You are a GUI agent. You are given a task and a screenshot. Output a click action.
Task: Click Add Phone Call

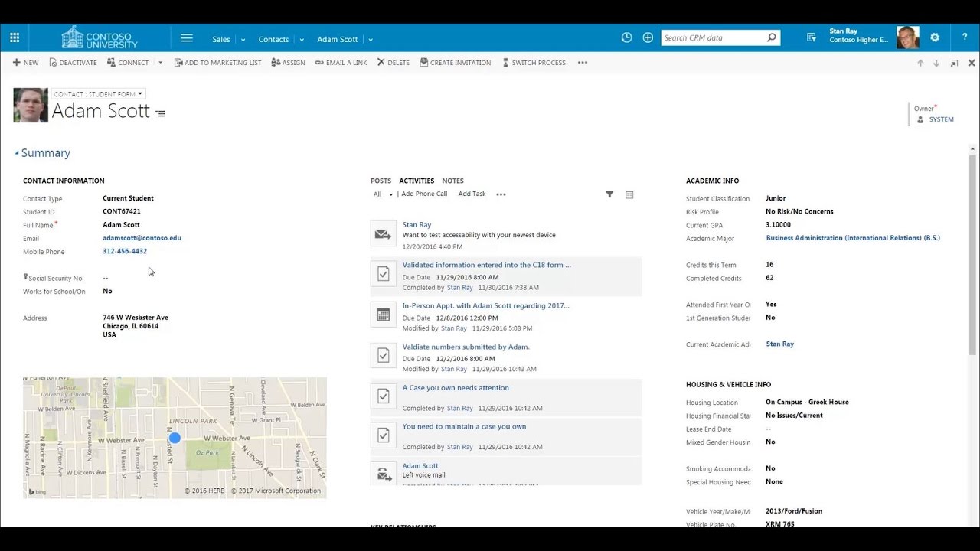(424, 194)
